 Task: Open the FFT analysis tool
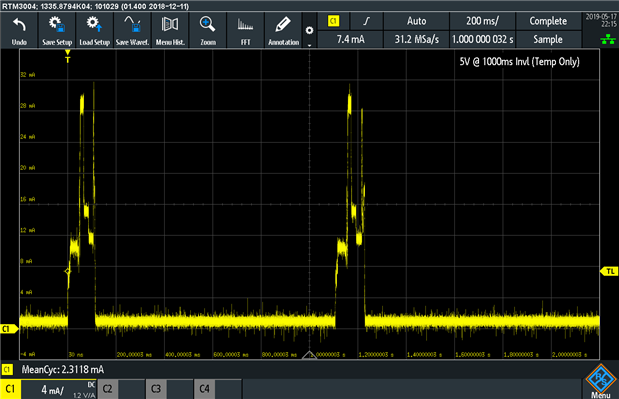coord(246,30)
